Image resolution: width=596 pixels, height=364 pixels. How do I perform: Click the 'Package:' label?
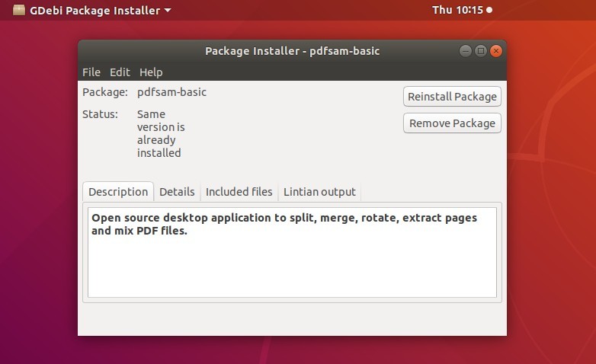pos(105,92)
